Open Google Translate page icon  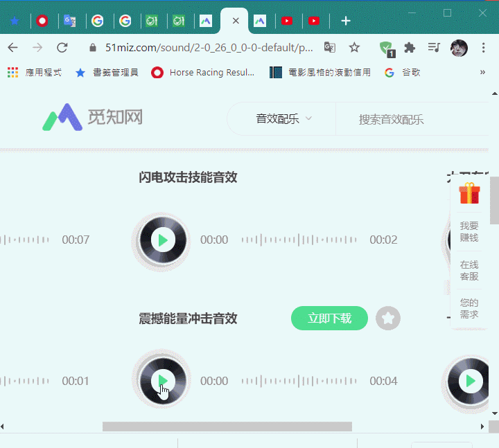click(x=330, y=48)
